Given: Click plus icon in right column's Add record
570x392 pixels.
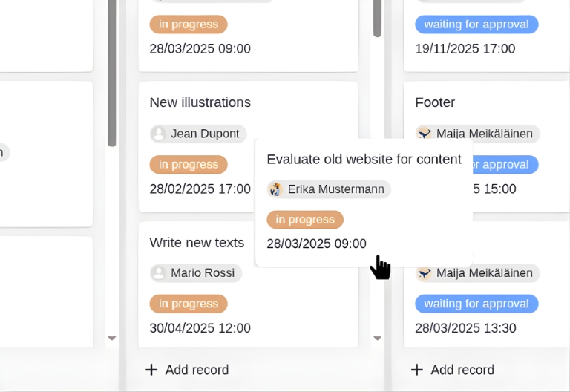Looking at the screenshot, I should click(x=417, y=370).
